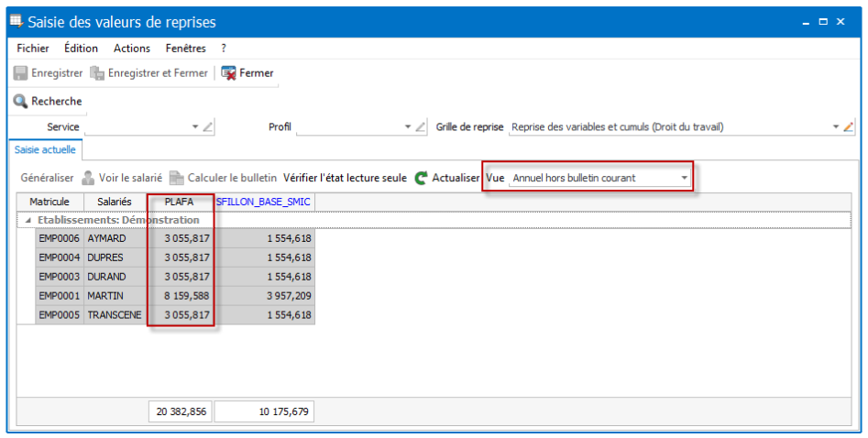Screen dimensions: 868x438
Task: Click the TRANSCENE employee name
Action: [x=115, y=315]
